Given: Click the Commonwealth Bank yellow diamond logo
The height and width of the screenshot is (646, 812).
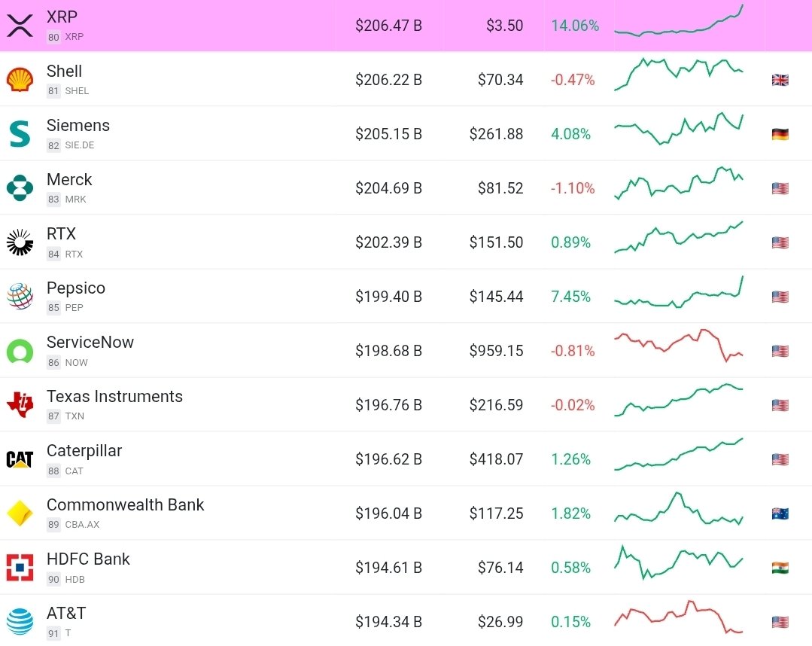Looking at the screenshot, I should click(20, 513).
